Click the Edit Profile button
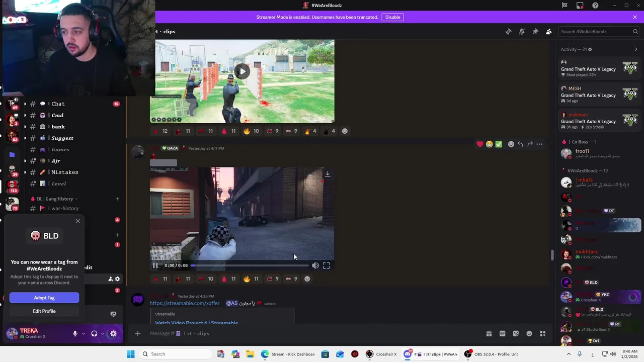The width and height of the screenshot is (644, 362). coord(44,311)
